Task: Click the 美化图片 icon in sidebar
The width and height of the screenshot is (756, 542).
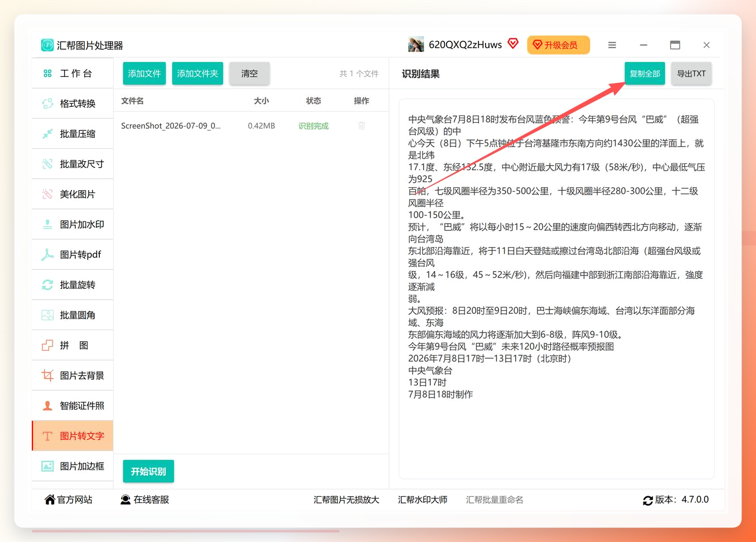Action: pos(47,194)
